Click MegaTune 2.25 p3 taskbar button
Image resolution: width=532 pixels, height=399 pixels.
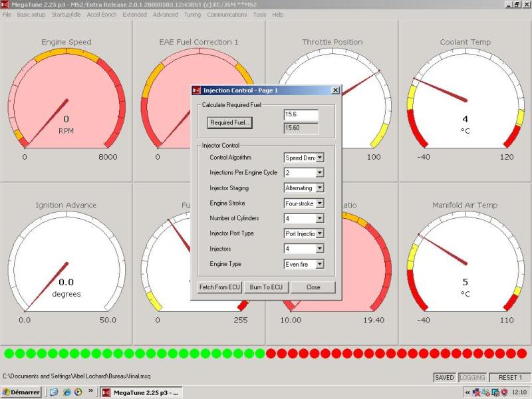[x=141, y=392]
